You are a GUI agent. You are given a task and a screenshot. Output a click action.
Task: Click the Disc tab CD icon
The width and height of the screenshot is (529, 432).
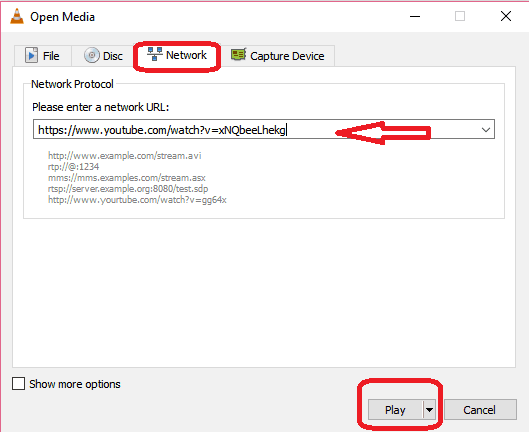click(x=91, y=55)
